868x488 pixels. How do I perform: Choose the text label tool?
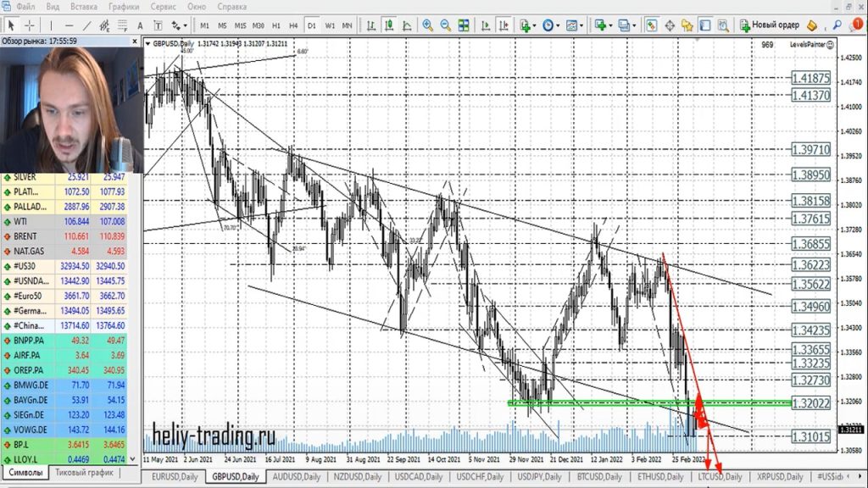click(x=141, y=25)
